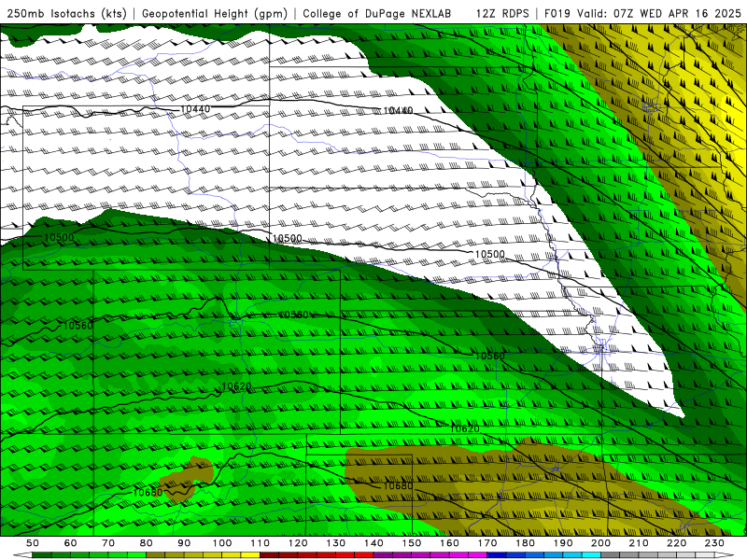Click the leftmost 10560 height contour label
Image resolution: width=747 pixels, height=560 pixels.
(x=78, y=325)
